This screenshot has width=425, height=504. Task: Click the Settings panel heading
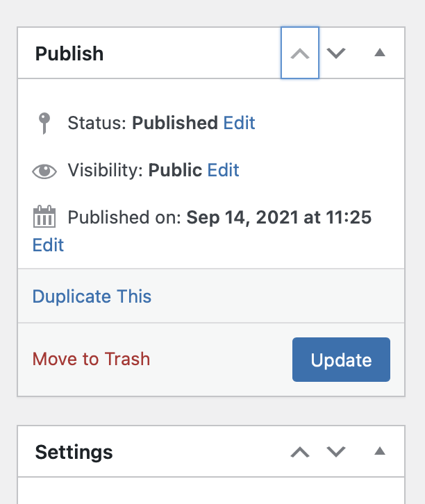[x=74, y=453]
